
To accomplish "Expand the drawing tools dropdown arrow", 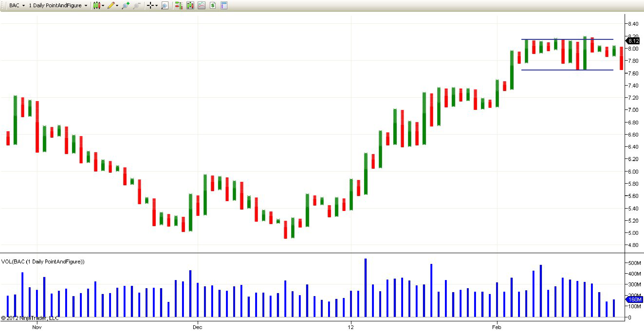I will (x=117, y=6).
